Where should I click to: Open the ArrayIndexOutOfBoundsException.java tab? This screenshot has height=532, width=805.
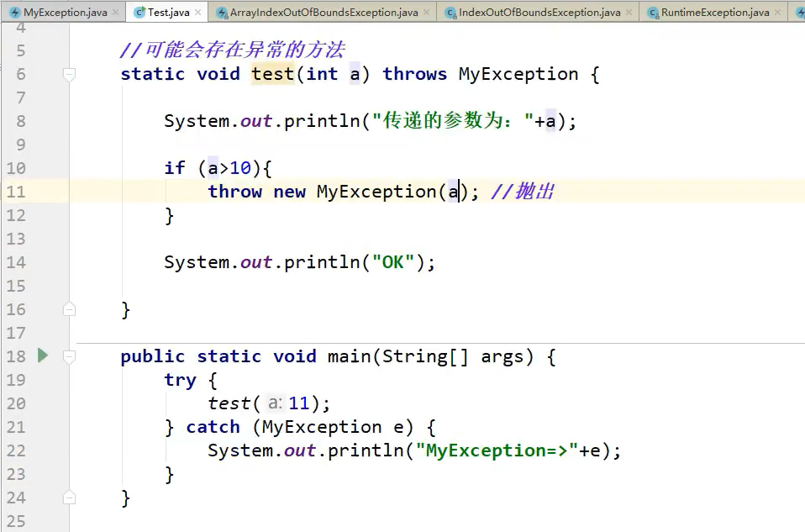[x=324, y=13]
